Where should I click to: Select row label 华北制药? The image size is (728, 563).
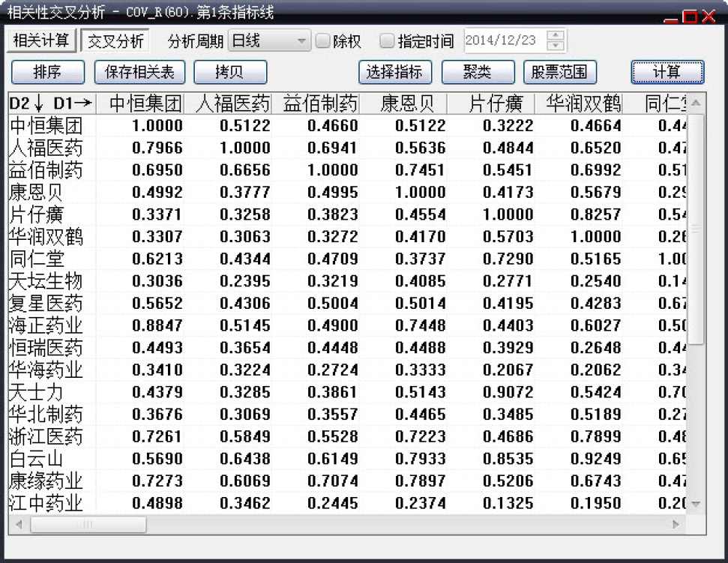(46, 415)
